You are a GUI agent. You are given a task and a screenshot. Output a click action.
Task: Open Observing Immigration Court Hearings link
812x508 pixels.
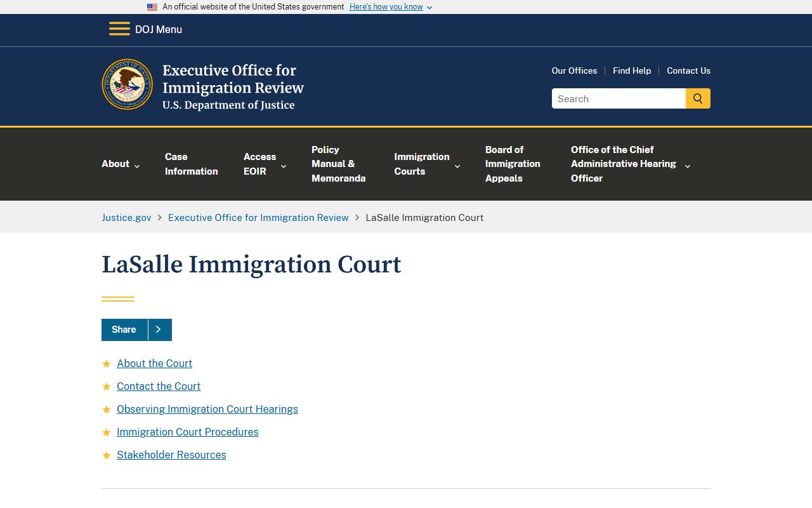[x=207, y=409]
